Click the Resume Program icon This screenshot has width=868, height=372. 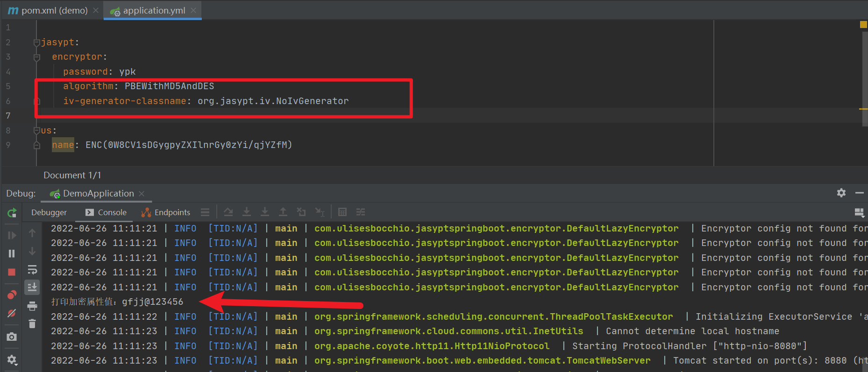coord(12,235)
